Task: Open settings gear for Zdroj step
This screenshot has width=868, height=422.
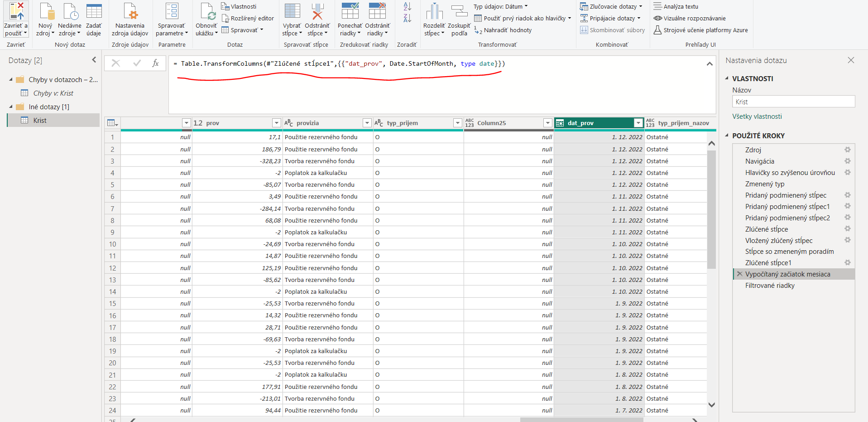Action: pyautogui.click(x=847, y=150)
